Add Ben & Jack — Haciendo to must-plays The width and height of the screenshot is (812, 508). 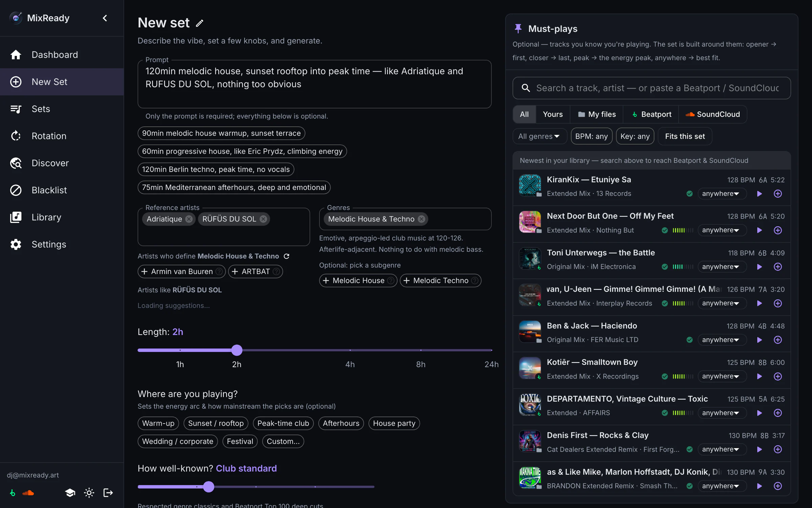[778, 340]
